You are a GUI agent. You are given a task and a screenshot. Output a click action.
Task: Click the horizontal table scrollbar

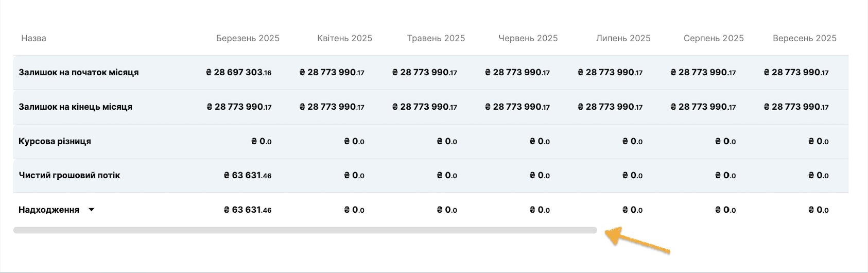coord(305,230)
